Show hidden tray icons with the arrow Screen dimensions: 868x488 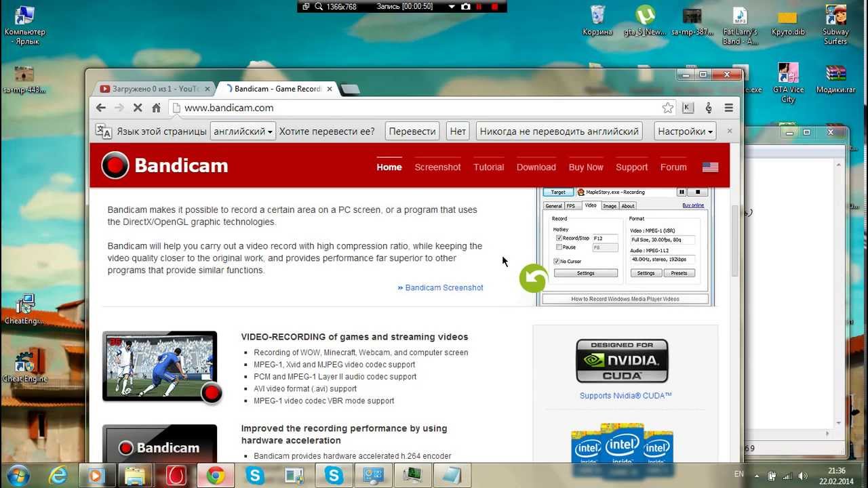point(757,475)
